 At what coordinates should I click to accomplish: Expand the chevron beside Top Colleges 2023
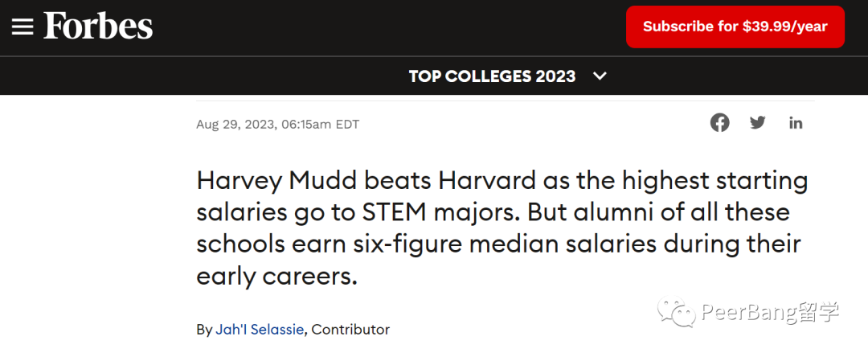point(600,76)
